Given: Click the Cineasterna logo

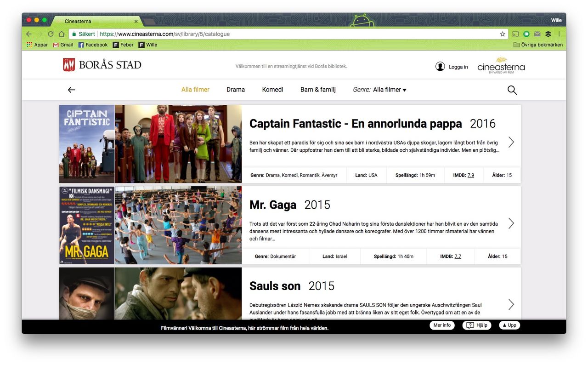Looking at the screenshot, I should 501,66.
